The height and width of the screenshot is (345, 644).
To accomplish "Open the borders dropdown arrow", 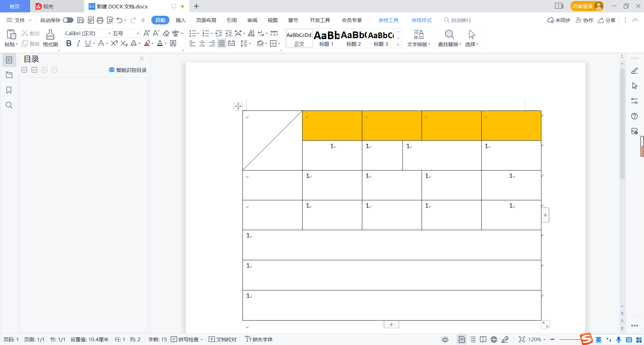I will click(279, 44).
